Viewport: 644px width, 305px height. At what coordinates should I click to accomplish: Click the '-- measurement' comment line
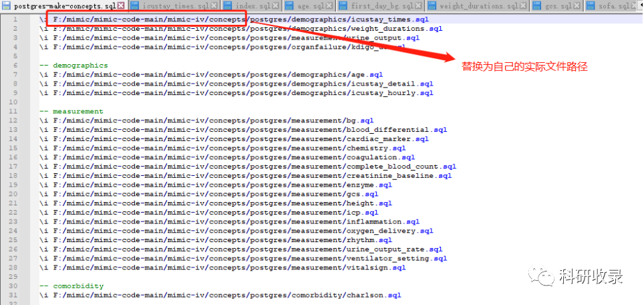(71, 112)
